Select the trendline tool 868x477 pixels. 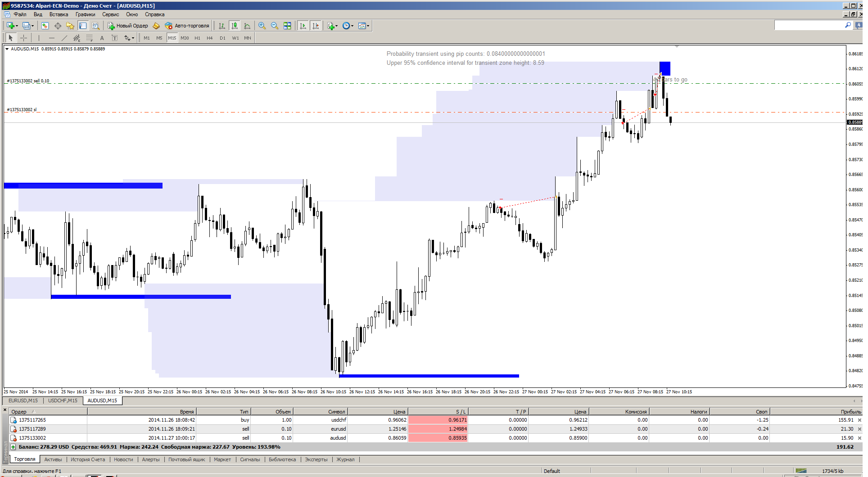(x=64, y=38)
